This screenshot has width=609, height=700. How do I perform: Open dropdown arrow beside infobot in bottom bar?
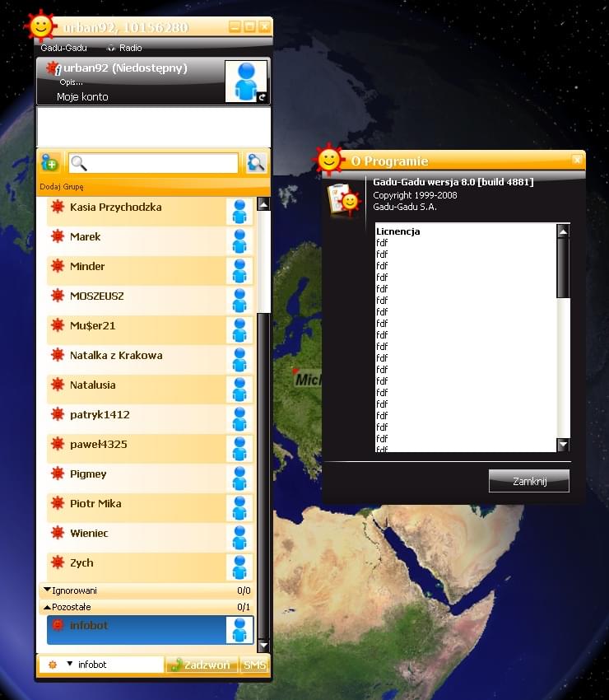pyautogui.click(x=70, y=664)
